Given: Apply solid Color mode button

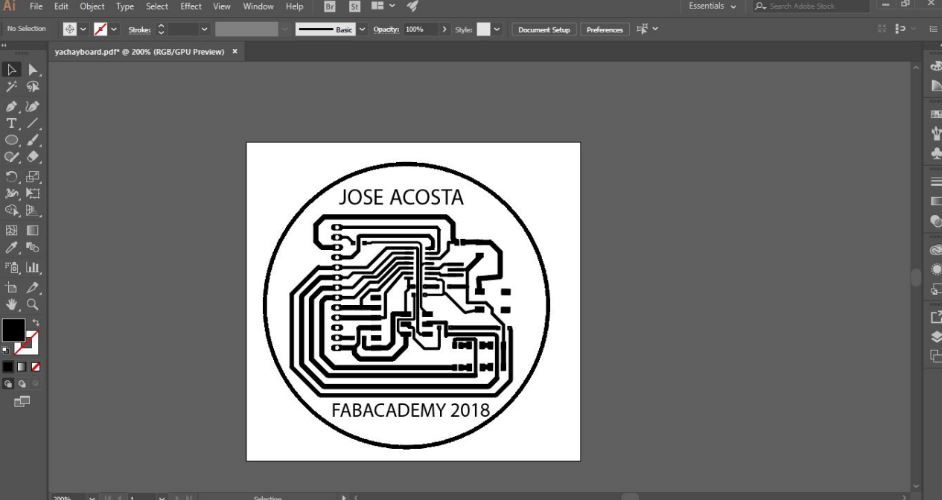Looking at the screenshot, I should 8,367.
